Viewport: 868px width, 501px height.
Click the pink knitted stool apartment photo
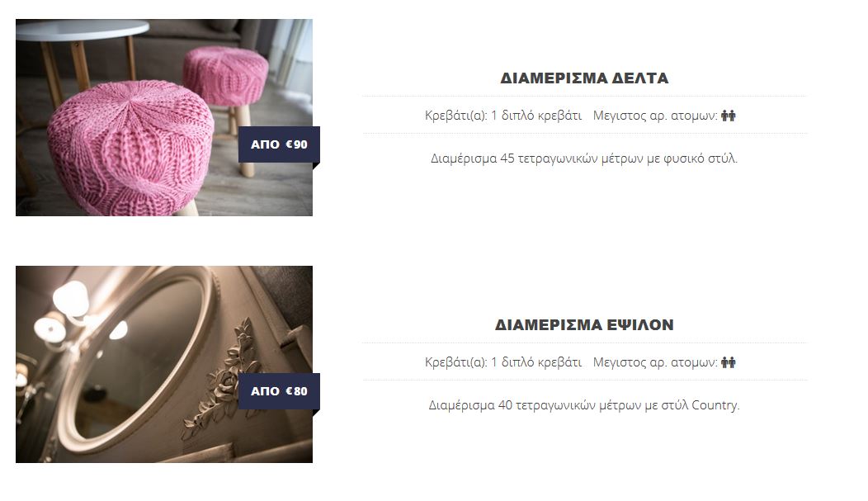click(164, 117)
